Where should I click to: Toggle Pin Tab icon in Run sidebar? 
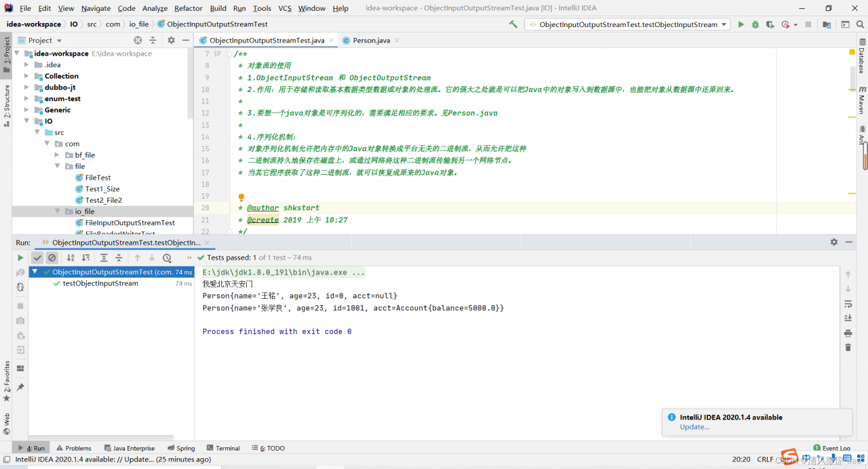tap(20, 387)
